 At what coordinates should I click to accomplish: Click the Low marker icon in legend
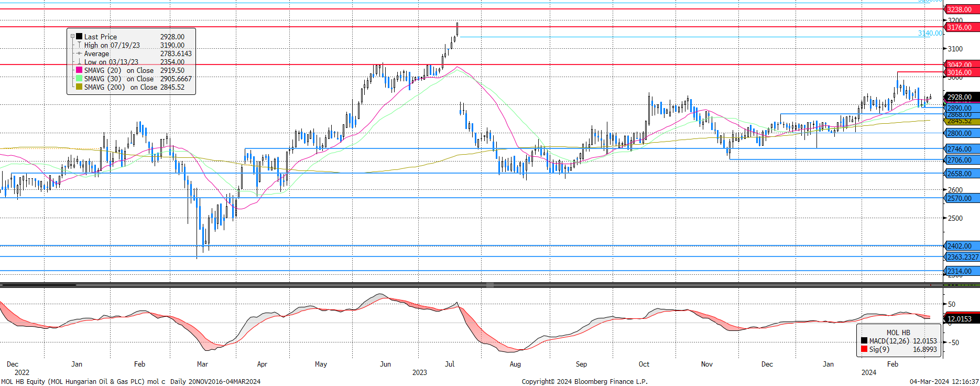click(x=79, y=62)
